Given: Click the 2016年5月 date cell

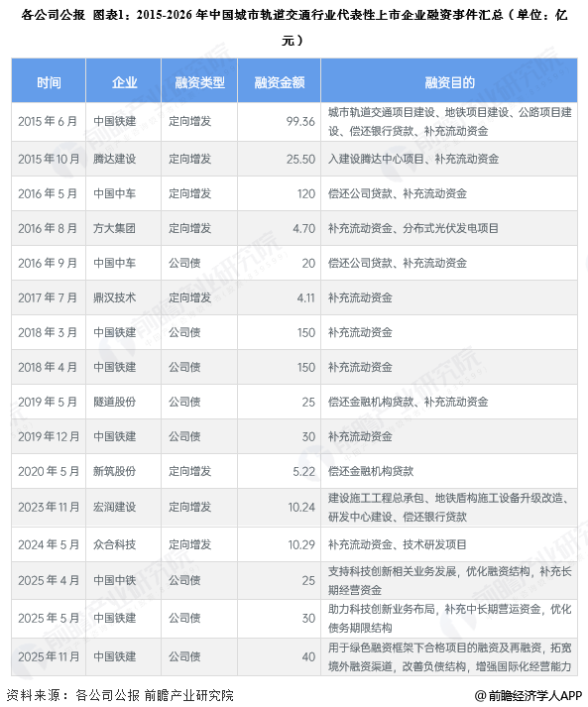Looking at the screenshot, I should coord(49,193).
